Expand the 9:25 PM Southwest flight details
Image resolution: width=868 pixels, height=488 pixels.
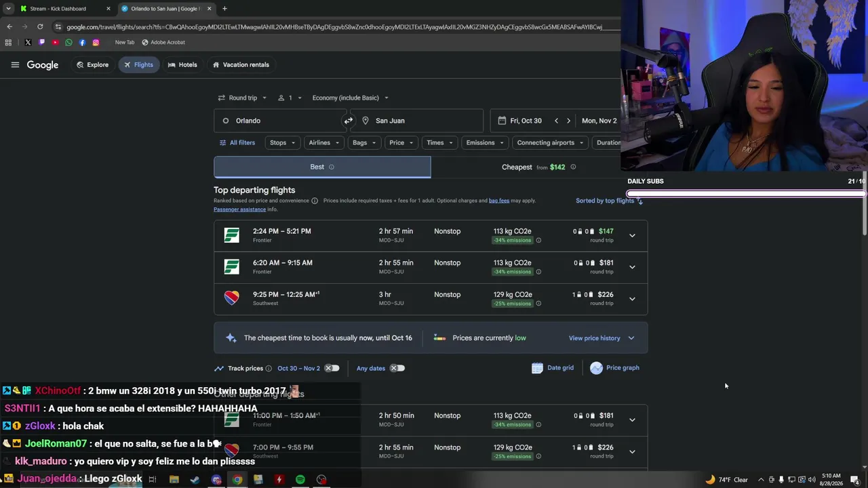632,299
